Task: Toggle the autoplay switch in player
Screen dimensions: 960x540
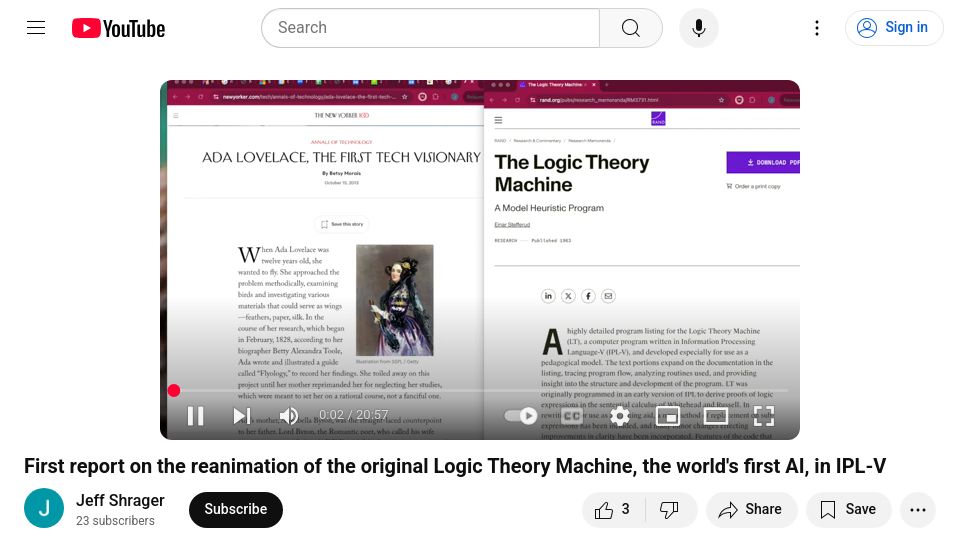Action: (x=520, y=416)
